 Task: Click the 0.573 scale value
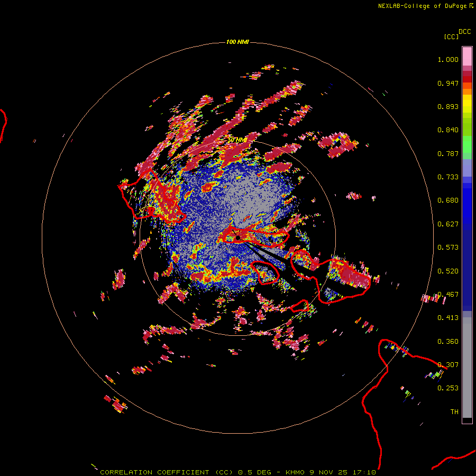pos(448,248)
